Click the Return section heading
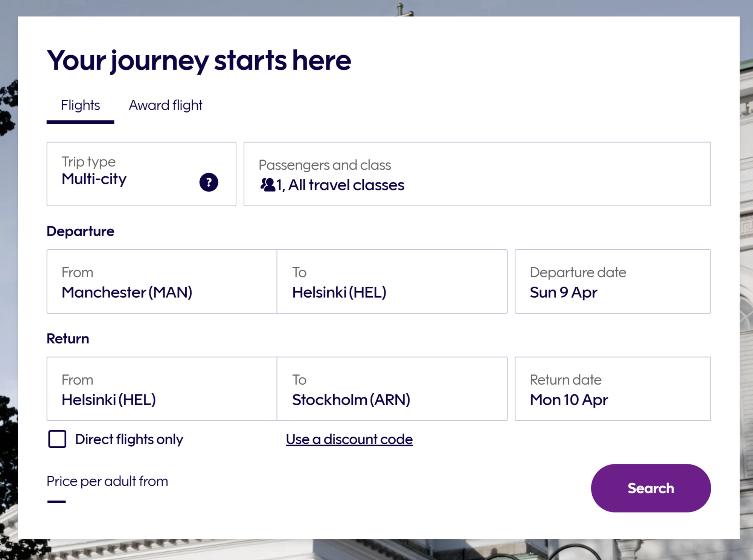753x560 pixels. click(68, 339)
